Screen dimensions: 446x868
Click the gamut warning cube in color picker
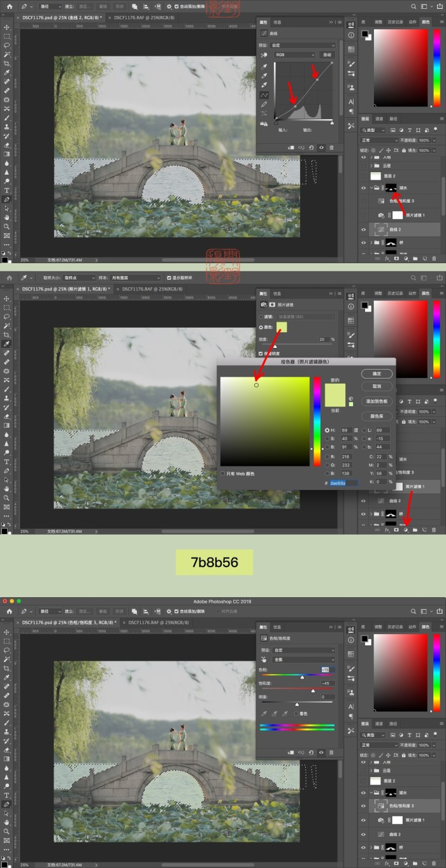coord(351,398)
